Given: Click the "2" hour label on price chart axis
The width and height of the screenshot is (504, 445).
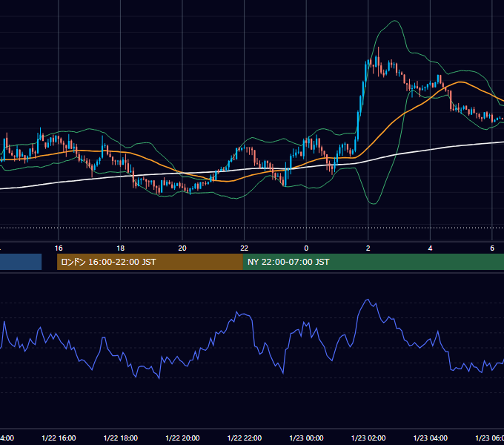Looking at the screenshot, I should tap(368, 248).
